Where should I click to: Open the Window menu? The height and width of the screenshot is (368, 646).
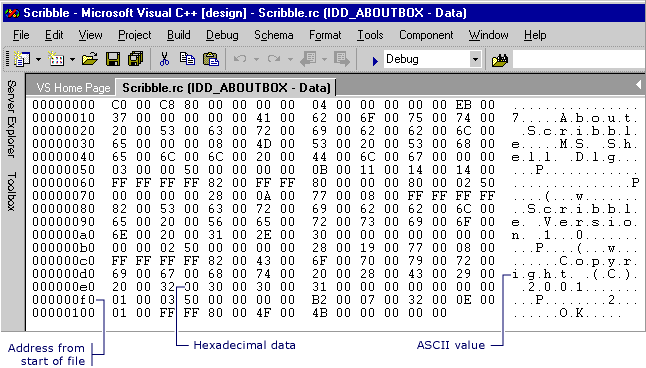click(x=488, y=35)
